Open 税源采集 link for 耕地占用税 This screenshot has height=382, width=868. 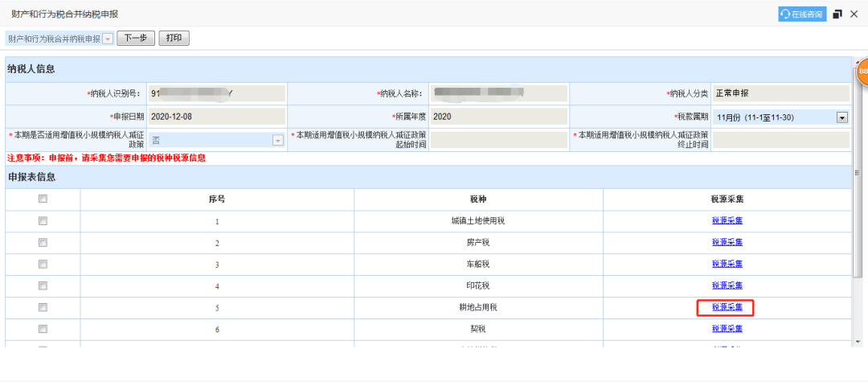point(727,307)
